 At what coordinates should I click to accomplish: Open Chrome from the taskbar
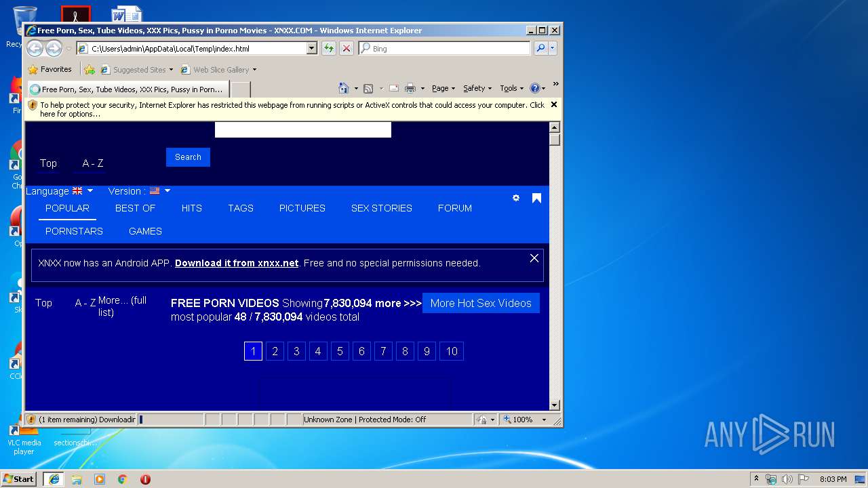(x=123, y=479)
